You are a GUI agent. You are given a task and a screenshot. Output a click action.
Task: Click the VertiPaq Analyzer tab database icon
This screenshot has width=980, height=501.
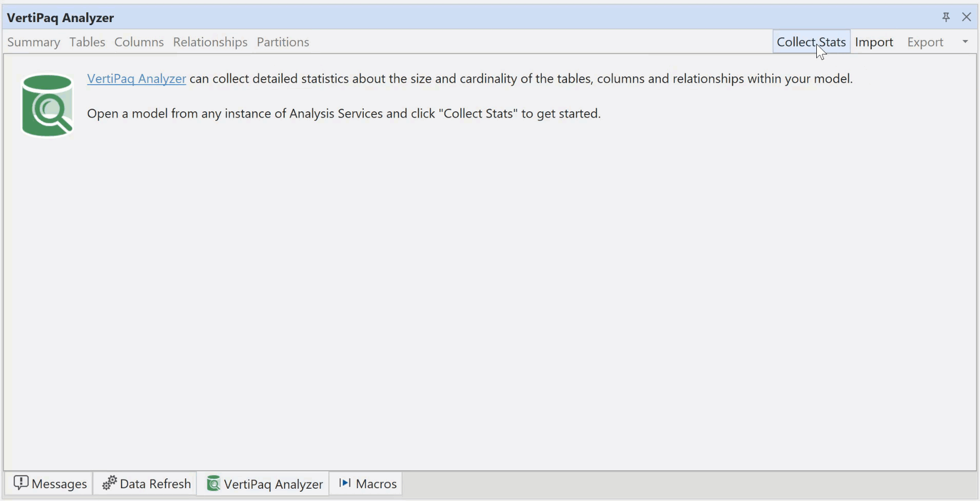(x=213, y=483)
